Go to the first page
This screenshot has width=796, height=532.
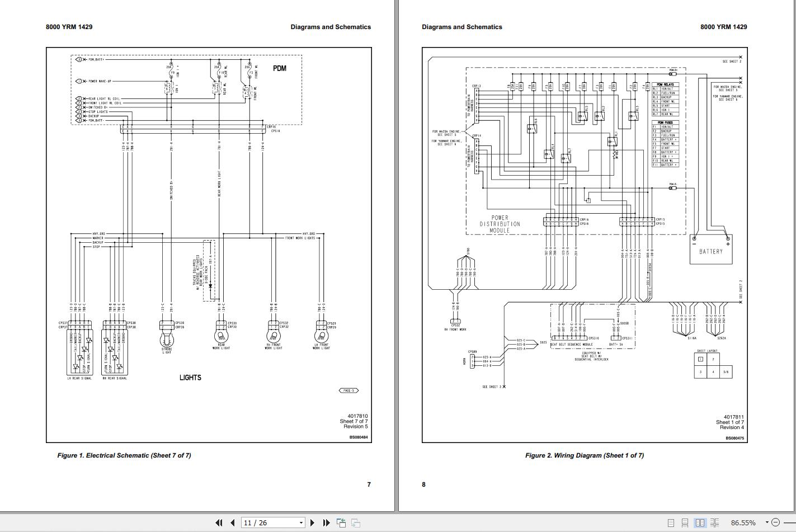pos(219,522)
